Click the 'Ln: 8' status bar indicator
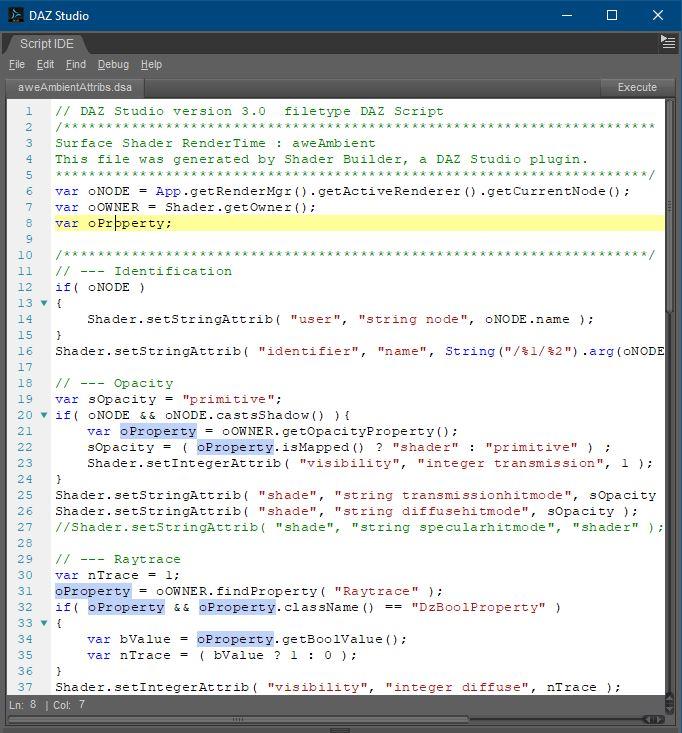Viewport: 682px width, 733px height. [x=22, y=704]
